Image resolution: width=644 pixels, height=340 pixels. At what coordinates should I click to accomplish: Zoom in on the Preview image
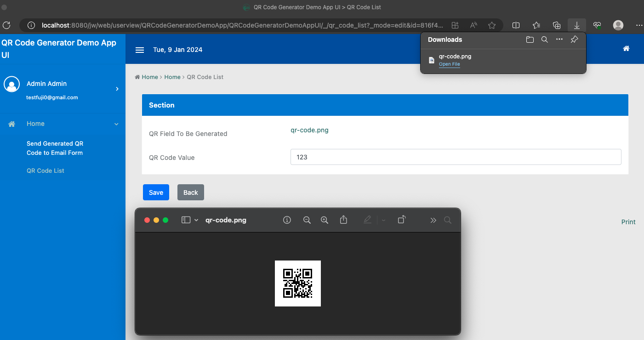point(325,220)
